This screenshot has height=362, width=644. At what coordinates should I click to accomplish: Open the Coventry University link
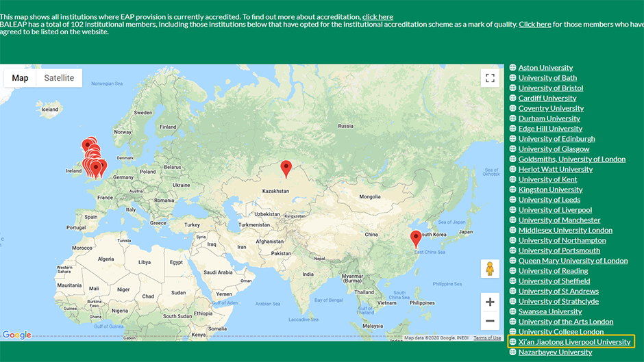(551, 108)
